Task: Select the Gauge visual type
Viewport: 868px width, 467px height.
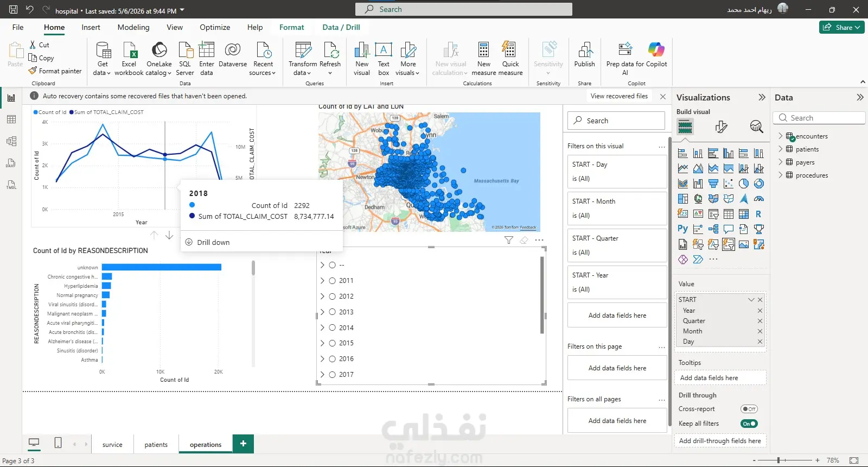Action: click(x=759, y=199)
